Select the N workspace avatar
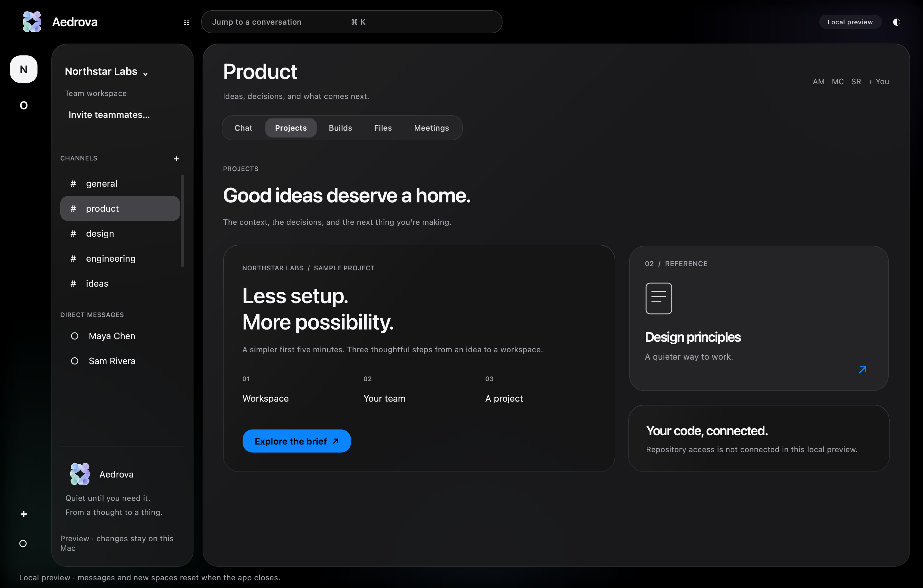This screenshot has width=923, height=588. pos(24,69)
